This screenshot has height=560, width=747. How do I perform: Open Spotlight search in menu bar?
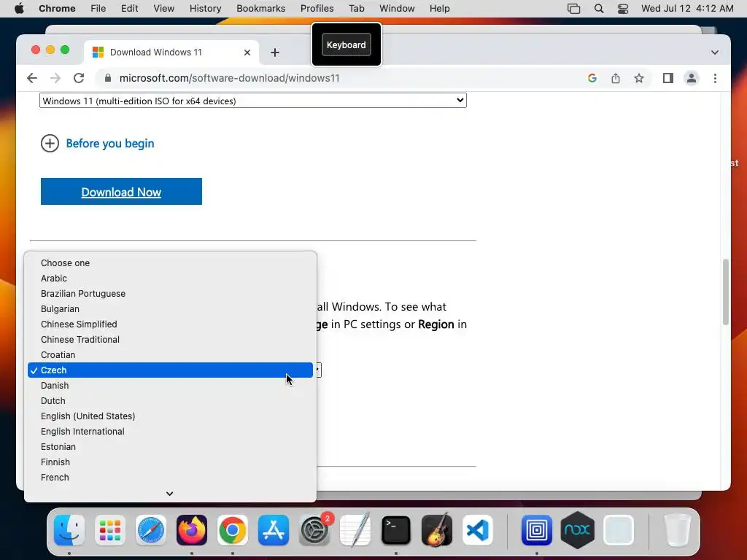tap(599, 9)
